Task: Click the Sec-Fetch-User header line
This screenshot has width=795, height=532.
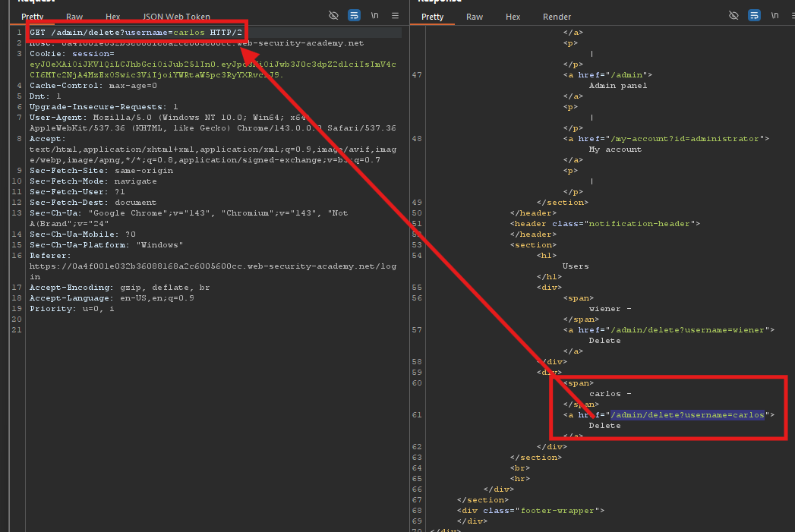Action: click(x=77, y=192)
